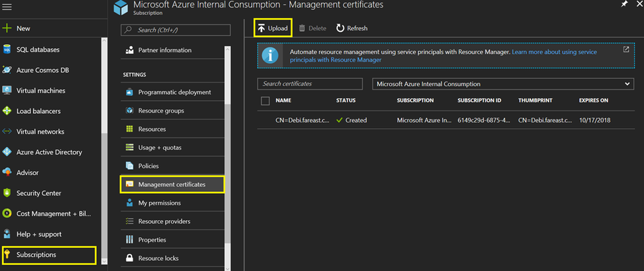Click the Search (Ctrl+/) input box
Viewport: 644px width, 271px height.
click(176, 30)
